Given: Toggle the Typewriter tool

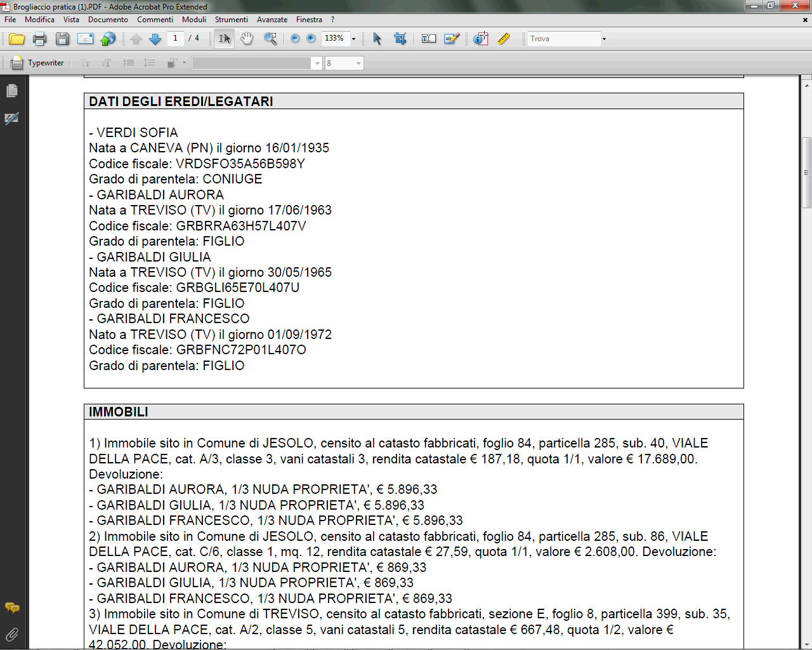Looking at the screenshot, I should [x=37, y=63].
